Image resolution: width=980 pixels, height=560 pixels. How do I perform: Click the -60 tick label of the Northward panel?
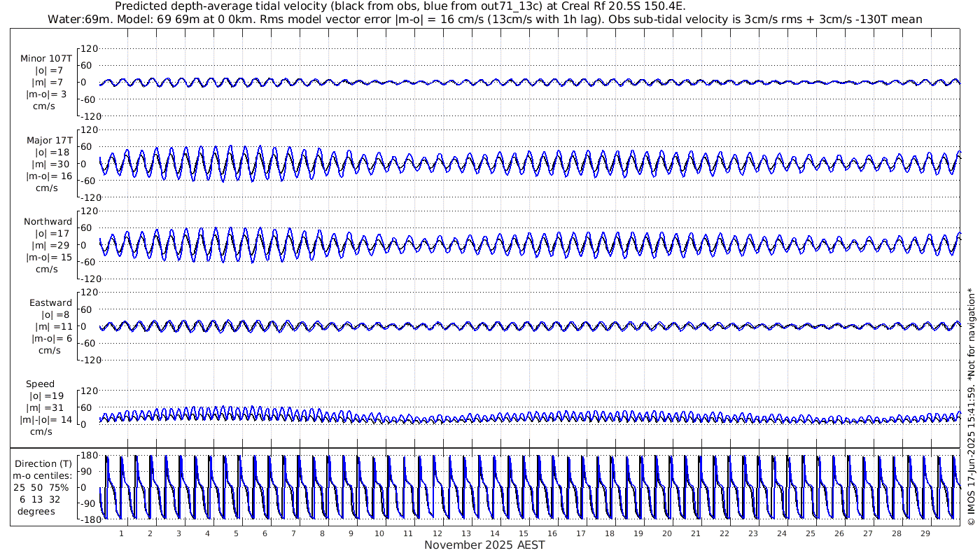pos(88,262)
